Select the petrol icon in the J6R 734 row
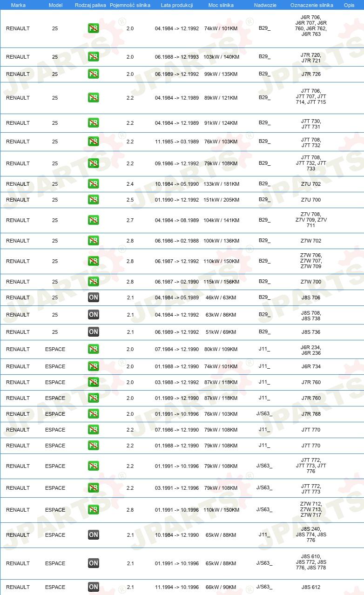Viewport: 364px width, 595px height. [x=94, y=366]
